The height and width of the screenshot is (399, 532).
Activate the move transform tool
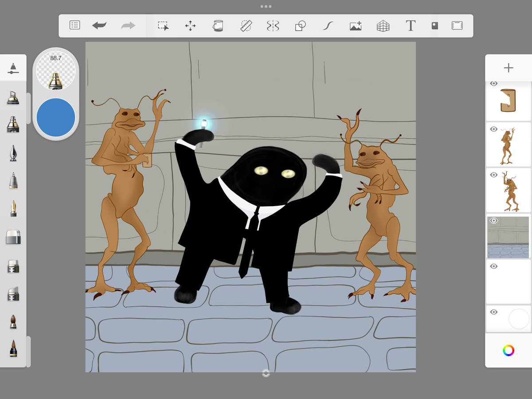coord(190,26)
